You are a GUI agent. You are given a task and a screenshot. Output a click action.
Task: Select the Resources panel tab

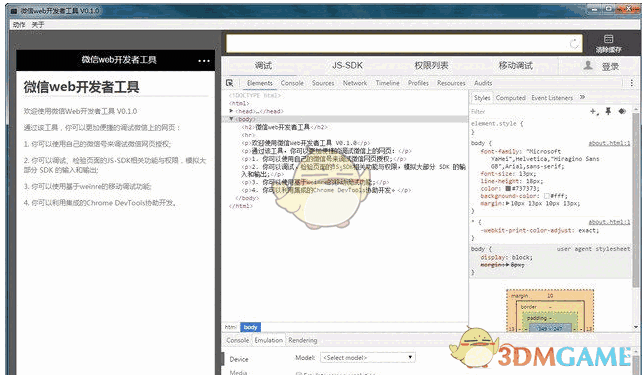pos(451,83)
